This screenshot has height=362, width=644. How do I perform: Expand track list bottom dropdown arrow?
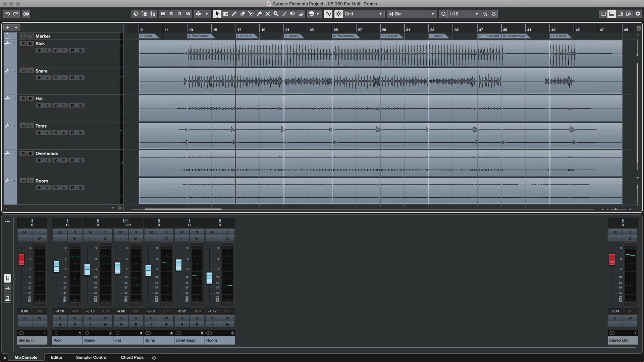pyautogui.click(x=113, y=208)
